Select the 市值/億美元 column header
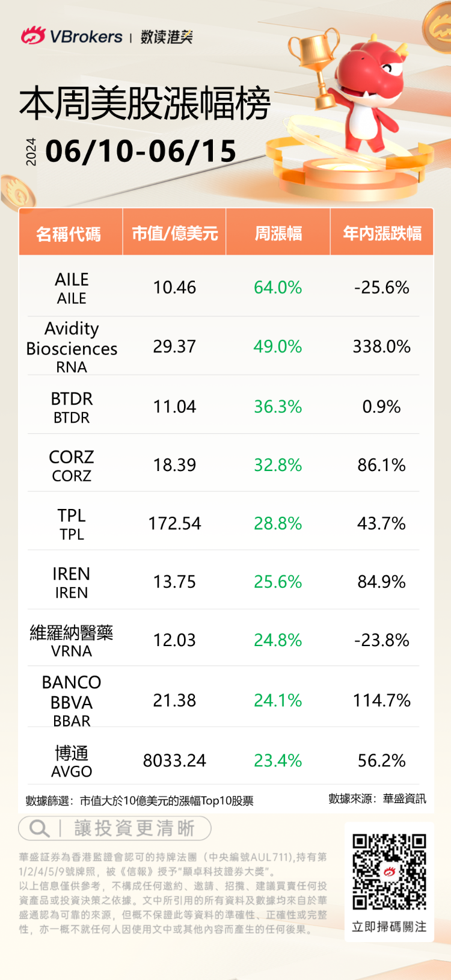Viewport: 451px width, 980px height. click(x=174, y=233)
